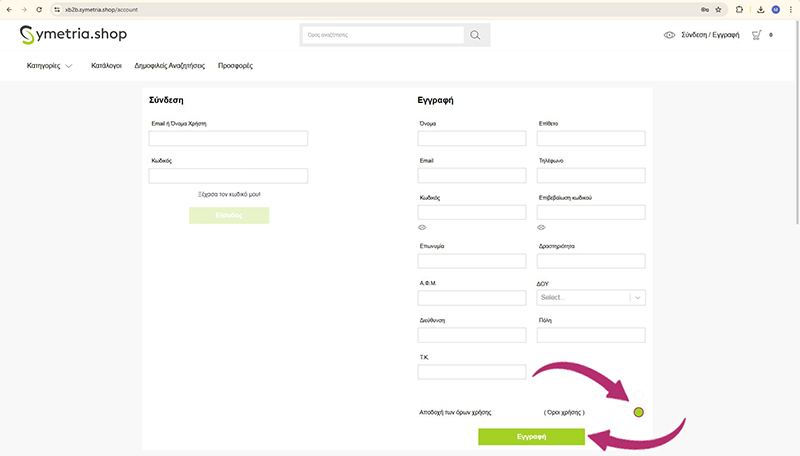
Task: Show password under Κωδικός registration field
Action: pos(422,227)
